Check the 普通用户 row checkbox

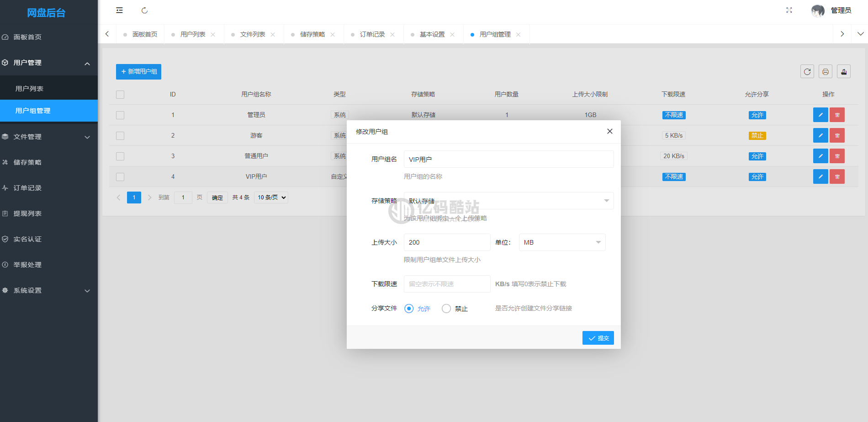(x=120, y=156)
